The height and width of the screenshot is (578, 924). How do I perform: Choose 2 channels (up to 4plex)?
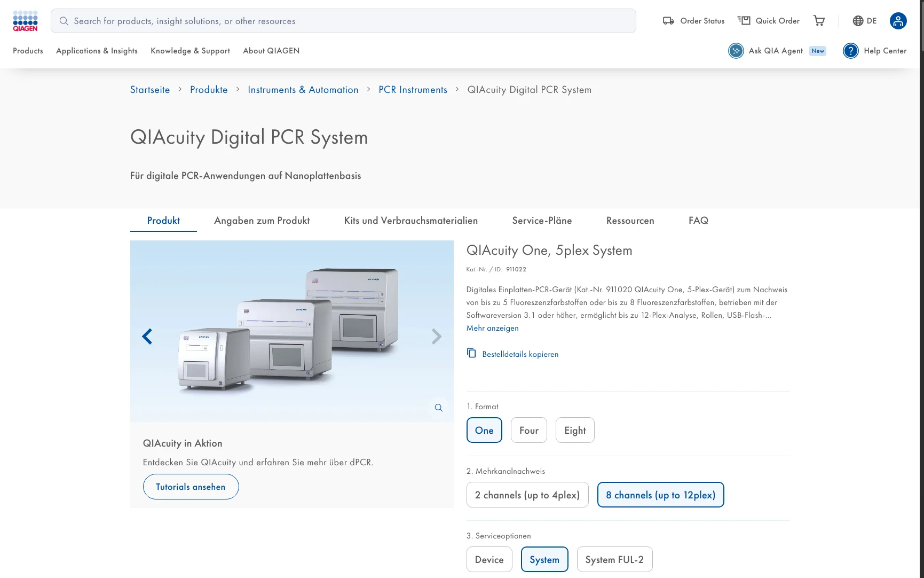click(x=527, y=495)
